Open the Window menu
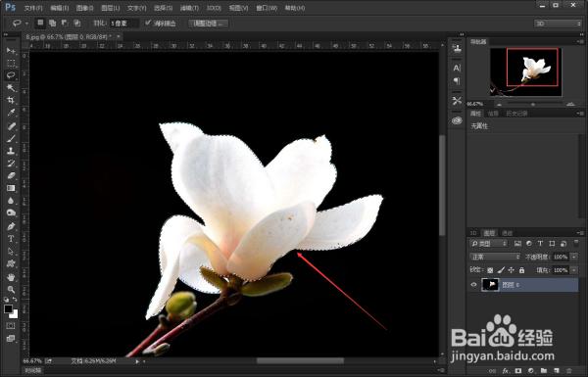Screen dimensions: 588x377 [x=267, y=8]
